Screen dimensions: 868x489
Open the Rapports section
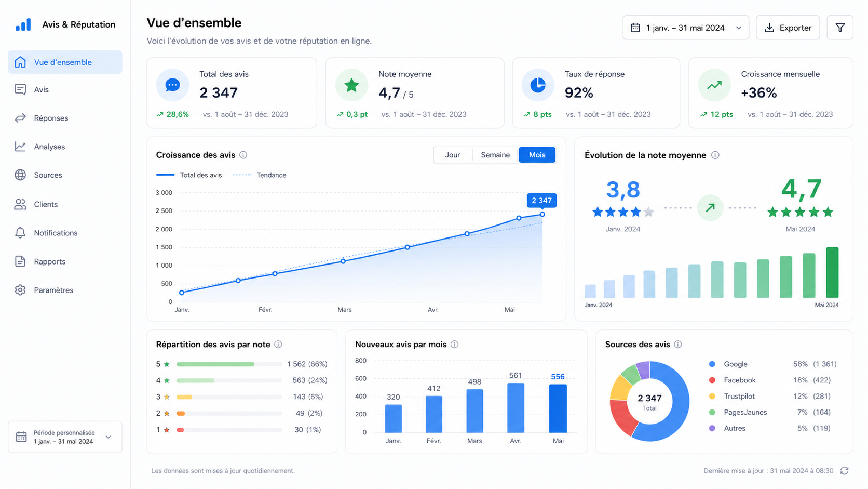click(x=65, y=261)
